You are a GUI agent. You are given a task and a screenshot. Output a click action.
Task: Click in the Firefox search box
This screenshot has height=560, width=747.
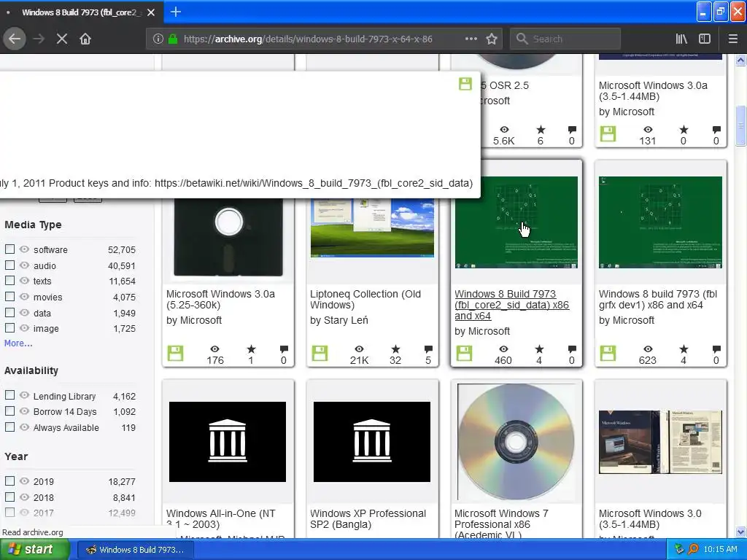coord(565,39)
